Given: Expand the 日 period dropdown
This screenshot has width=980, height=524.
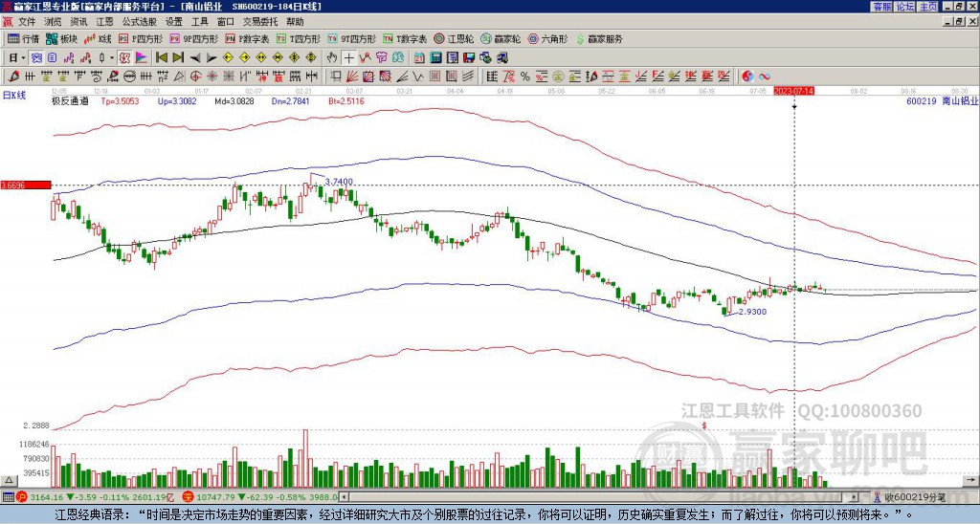Looking at the screenshot, I should click(x=14, y=57).
